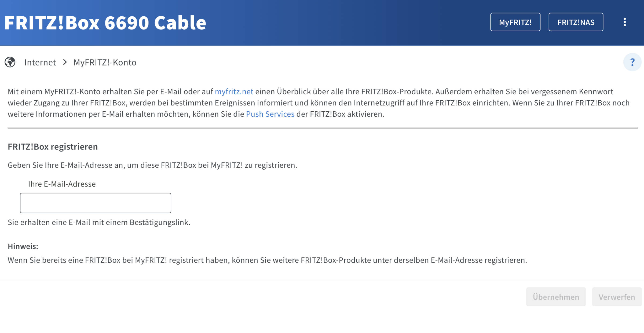Click the Ihre E-Mail-Adresse input field

95,203
